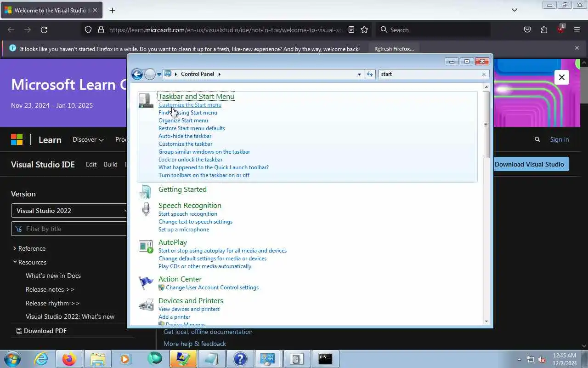
Task: Click the Microsoft Learn search magnifier icon
Action: (537, 140)
